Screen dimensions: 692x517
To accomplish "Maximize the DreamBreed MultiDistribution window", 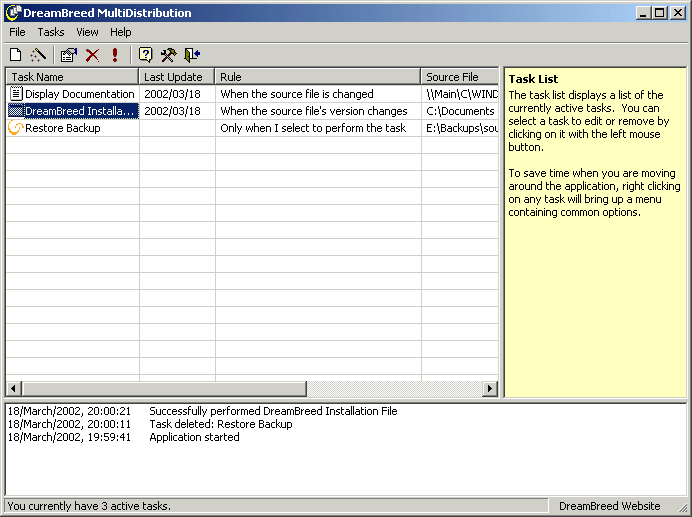I will pos(660,13).
